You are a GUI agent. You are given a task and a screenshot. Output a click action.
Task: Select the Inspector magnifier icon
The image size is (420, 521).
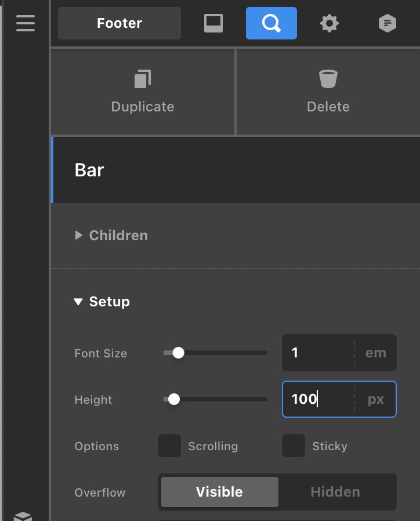(271, 23)
